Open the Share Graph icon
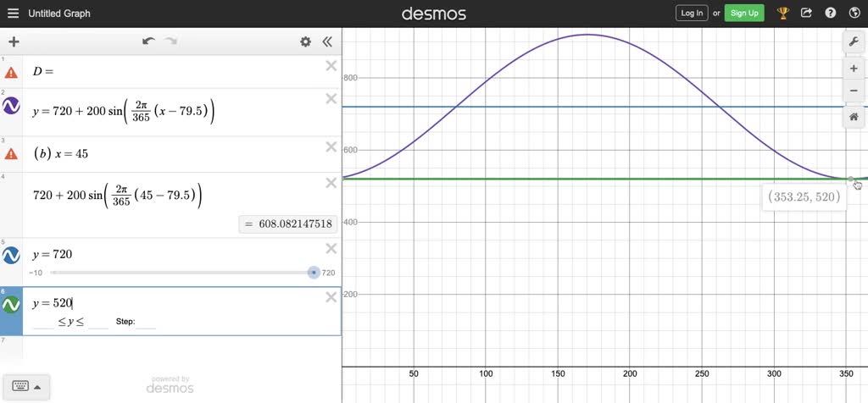This screenshot has height=403, width=868. click(806, 13)
